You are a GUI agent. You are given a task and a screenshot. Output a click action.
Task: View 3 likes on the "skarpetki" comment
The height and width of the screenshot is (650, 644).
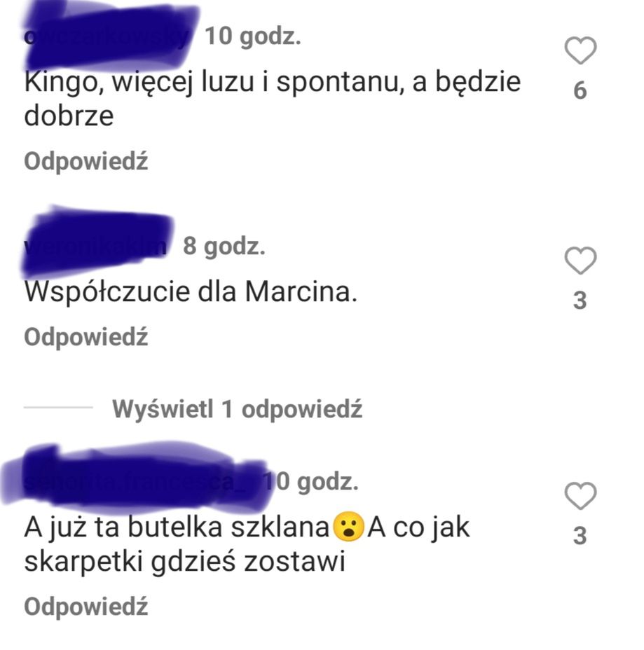[580, 536]
